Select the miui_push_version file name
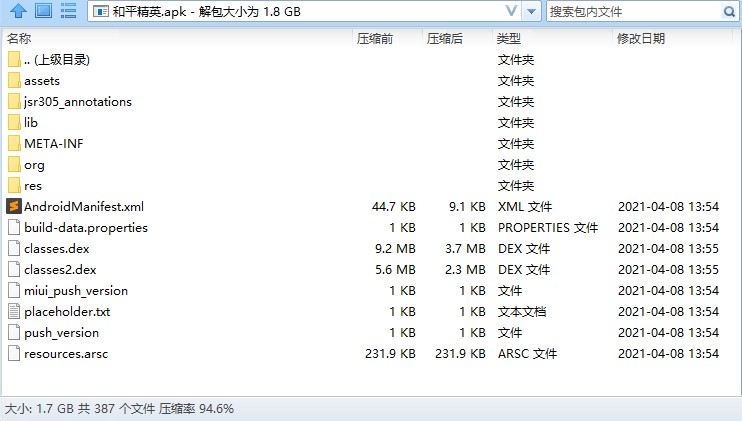This screenshot has width=742, height=421. point(76,290)
